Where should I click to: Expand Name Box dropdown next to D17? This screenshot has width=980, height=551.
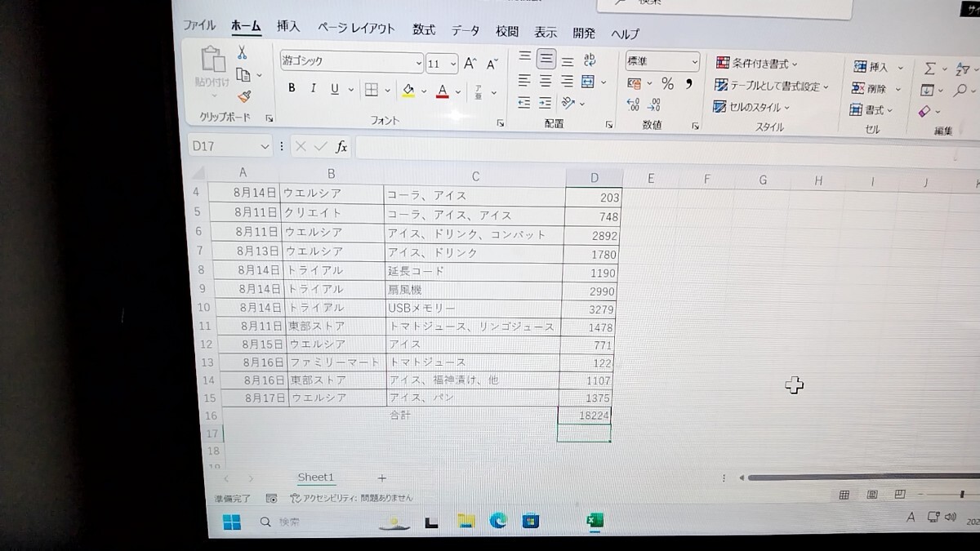[264, 146]
